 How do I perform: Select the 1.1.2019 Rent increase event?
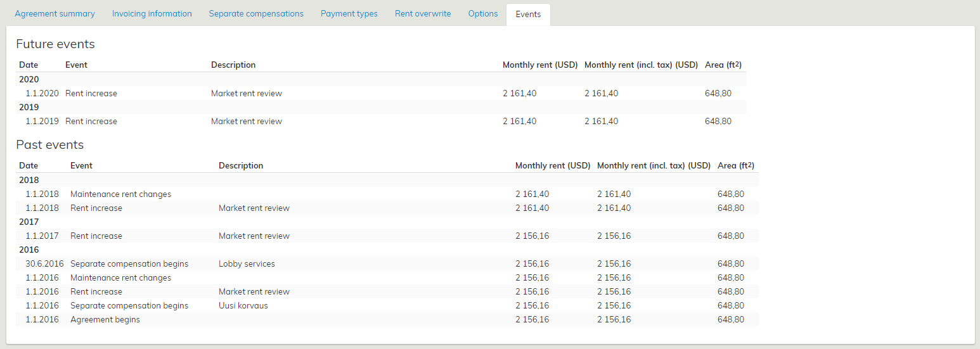[91, 122]
